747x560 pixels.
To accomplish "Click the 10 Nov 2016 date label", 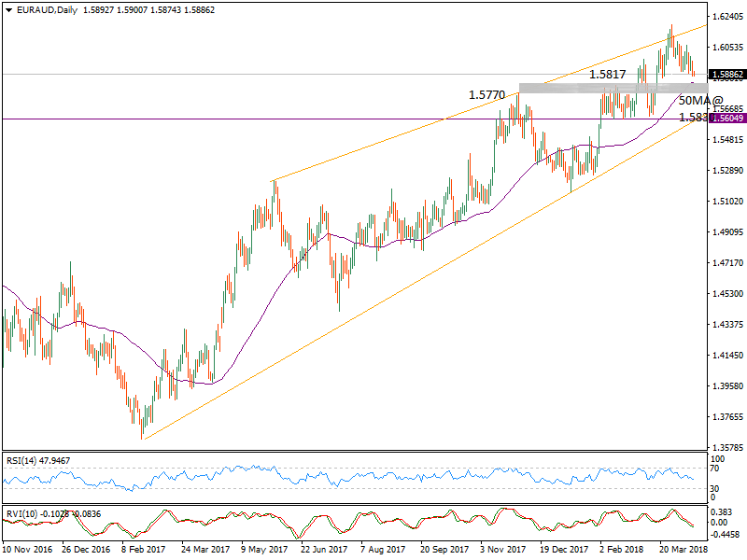I will pyautogui.click(x=28, y=549).
